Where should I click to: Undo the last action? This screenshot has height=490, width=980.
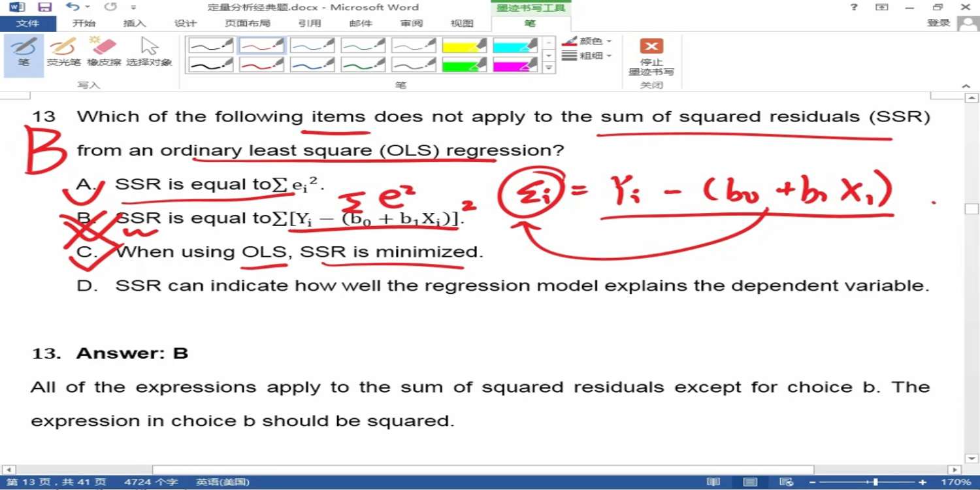point(72,7)
